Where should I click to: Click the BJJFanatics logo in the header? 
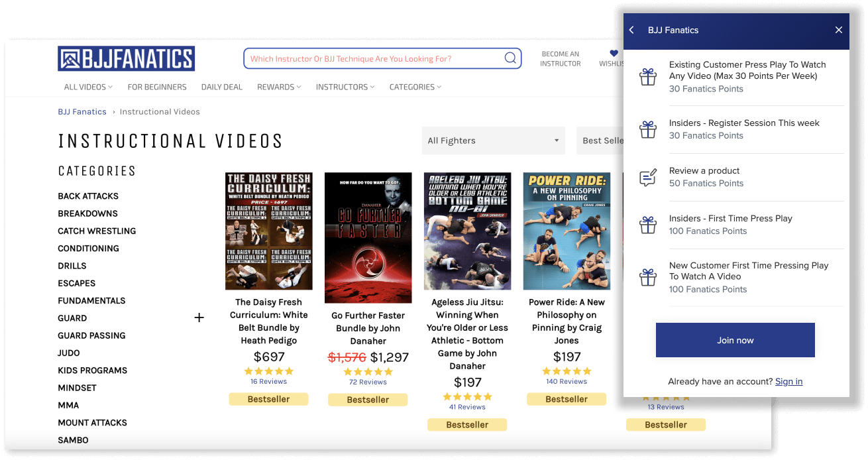click(x=126, y=58)
